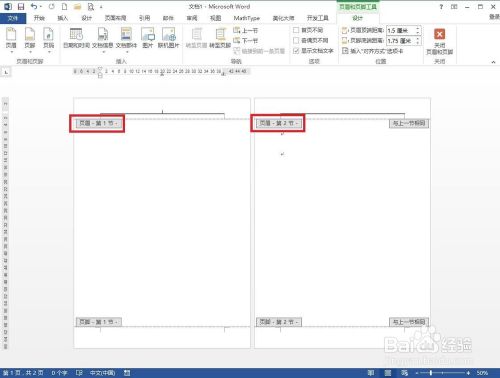Screen dimensions: 500x378
Task: Click the New blank document icon
Action: tap(64, 7)
